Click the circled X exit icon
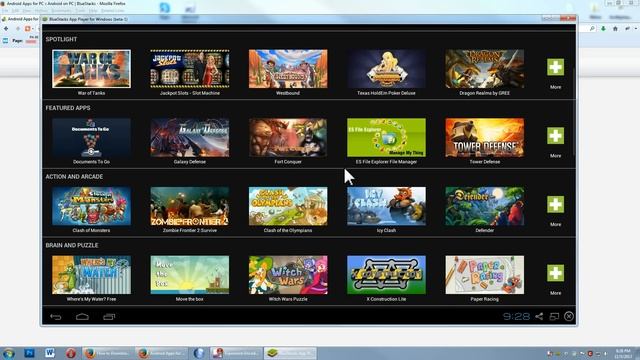The height and width of the screenshot is (360, 640). 569,316
